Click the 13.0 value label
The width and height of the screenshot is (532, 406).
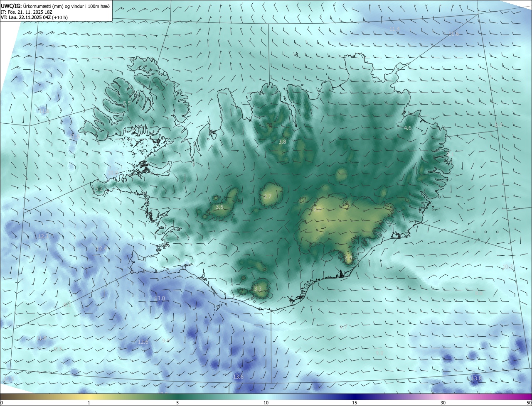click(x=160, y=298)
